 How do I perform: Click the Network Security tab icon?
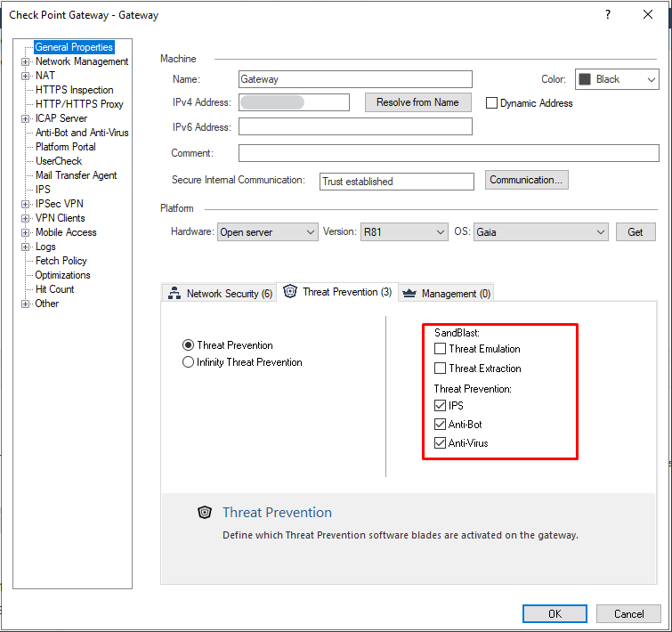[x=174, y=294]
